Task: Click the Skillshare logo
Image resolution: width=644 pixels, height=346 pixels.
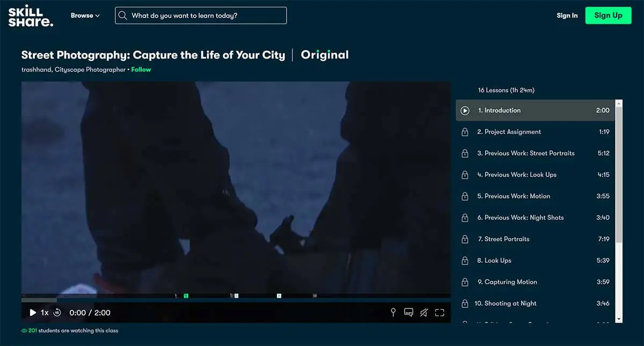Action: point(31,16)
